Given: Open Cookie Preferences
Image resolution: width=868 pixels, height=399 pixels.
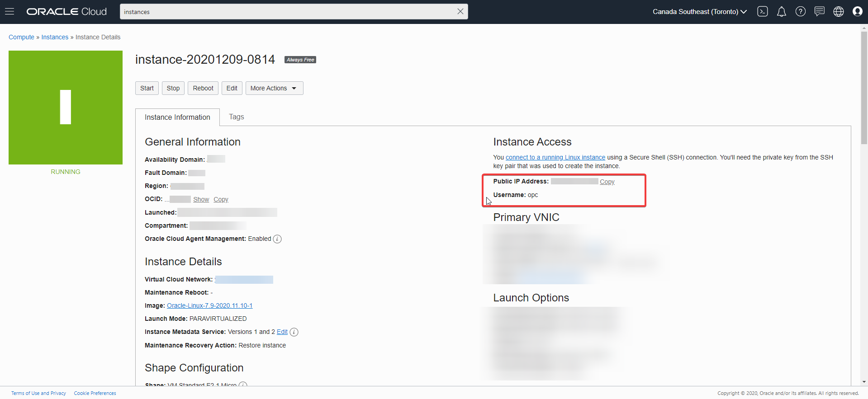Looking at the screenshot, I should [x=95, y=393].
